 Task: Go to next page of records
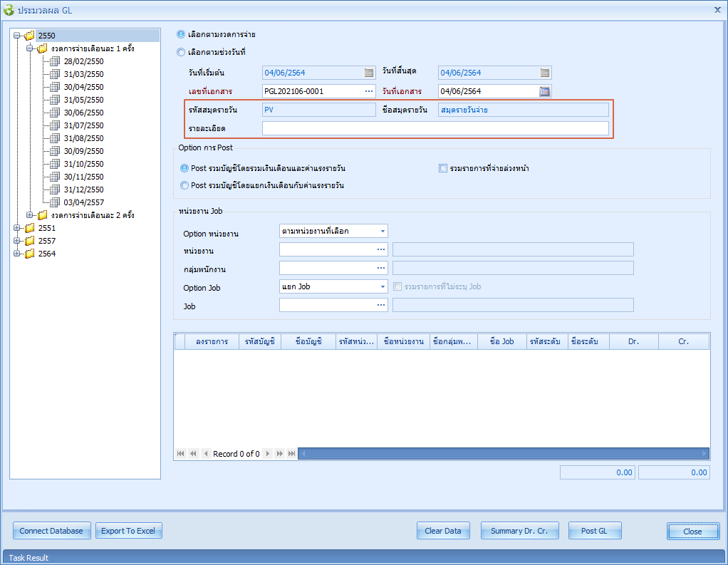pyautogui.click(x=279, y=454)
